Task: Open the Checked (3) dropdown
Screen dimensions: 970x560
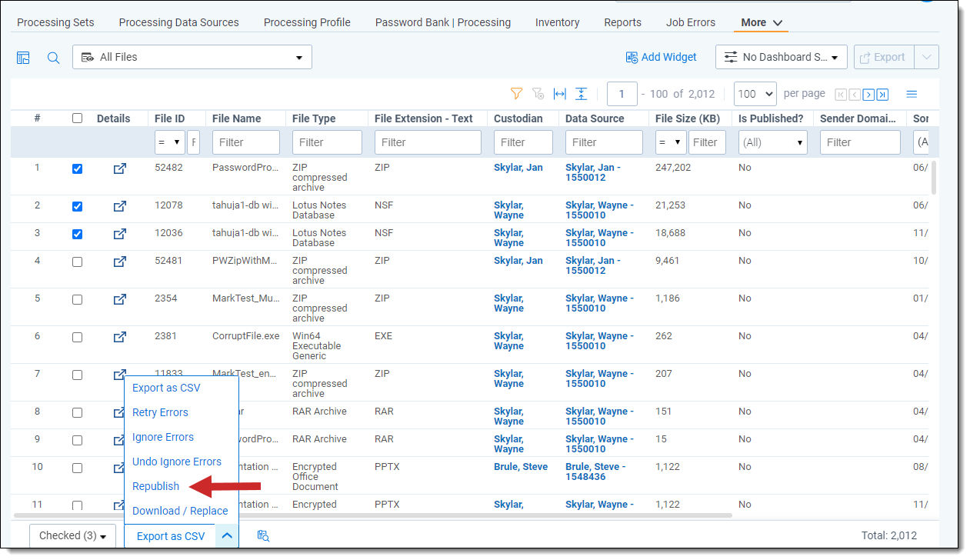Action: (72, 535)
